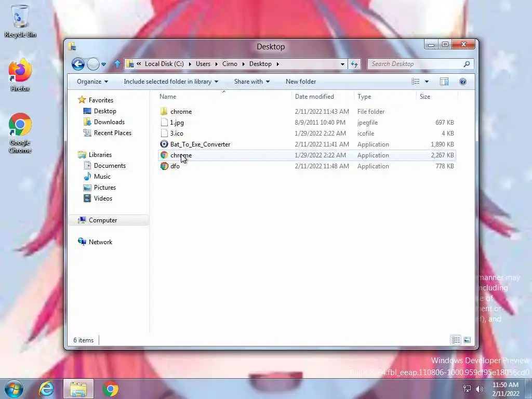Click Cirno in the address path
The width and height of the screenshot is (532, 399).
pos(230,64)
